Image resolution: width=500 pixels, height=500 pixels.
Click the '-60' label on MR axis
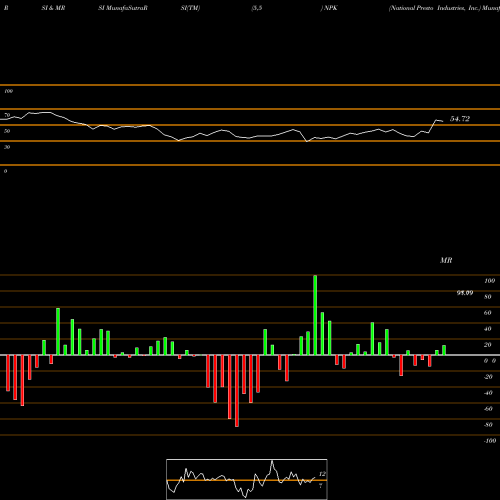pos(488,409)
